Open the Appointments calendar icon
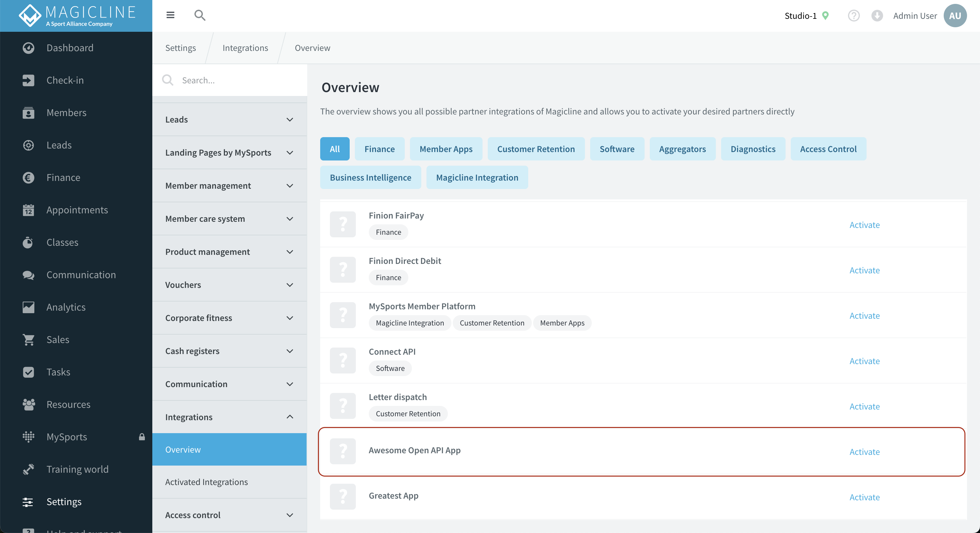 coord(28,210)
